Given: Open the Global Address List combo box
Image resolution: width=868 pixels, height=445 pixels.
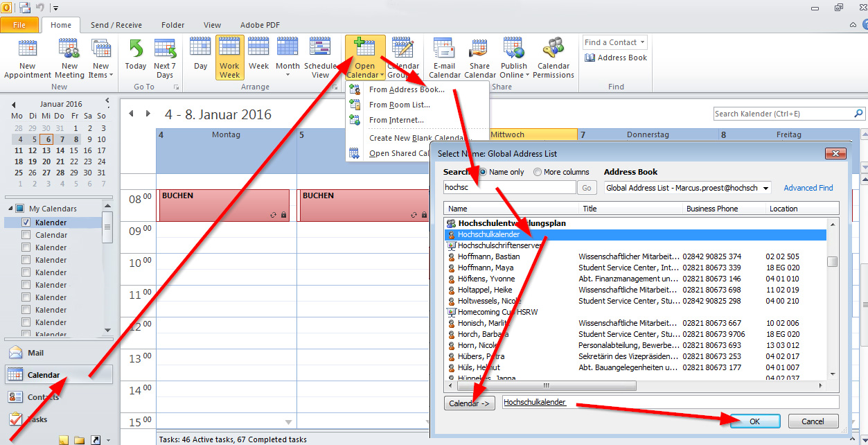Looking at the screenshot, I should click(x=687, y=188).
